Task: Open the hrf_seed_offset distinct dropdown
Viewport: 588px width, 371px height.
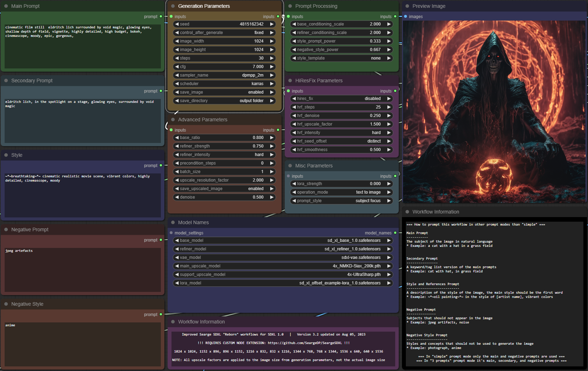Action: [x=342, y=141]
